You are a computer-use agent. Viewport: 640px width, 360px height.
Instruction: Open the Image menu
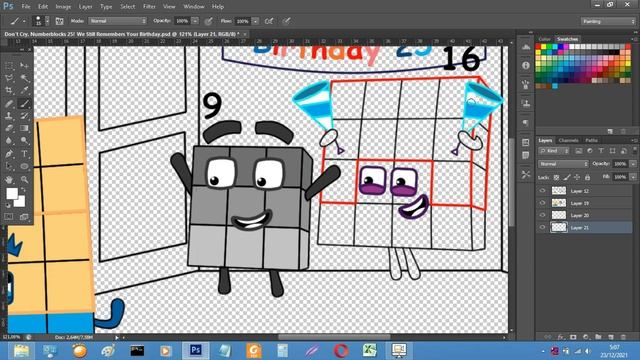point(63,7)
